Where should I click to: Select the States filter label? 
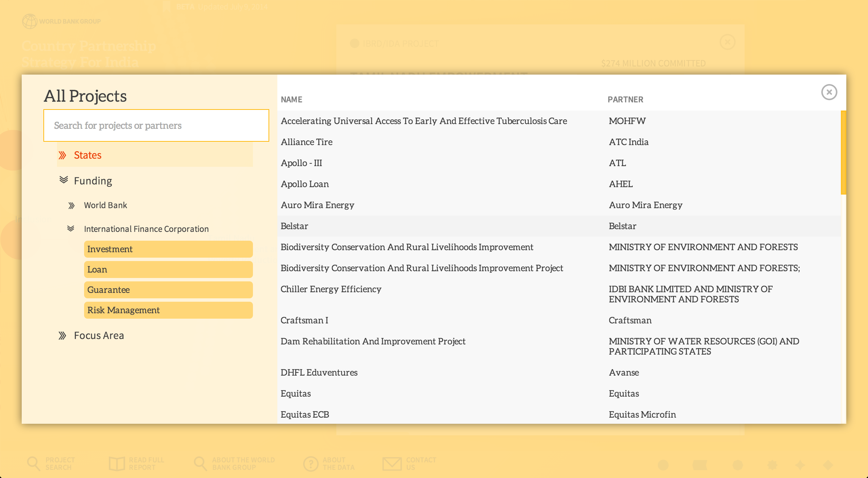coord(87,155)
